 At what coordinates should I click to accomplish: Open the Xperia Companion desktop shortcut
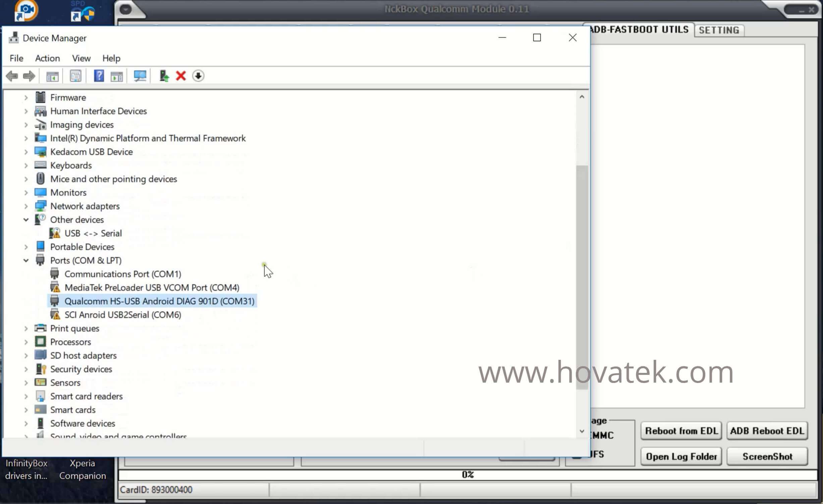click(83, 469)
